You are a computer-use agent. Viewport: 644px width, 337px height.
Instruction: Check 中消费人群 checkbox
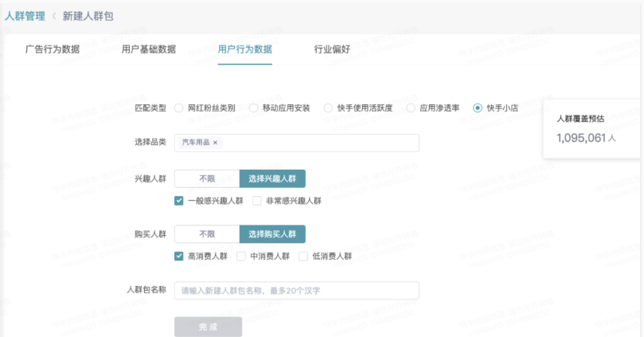click(241, 256)
